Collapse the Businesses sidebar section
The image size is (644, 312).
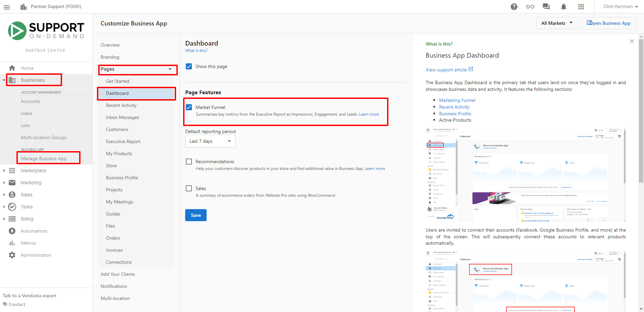pos(4,80)
